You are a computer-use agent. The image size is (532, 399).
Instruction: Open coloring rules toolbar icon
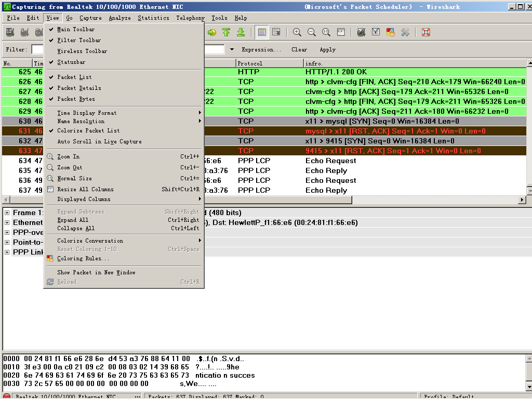tap(391, 32)
